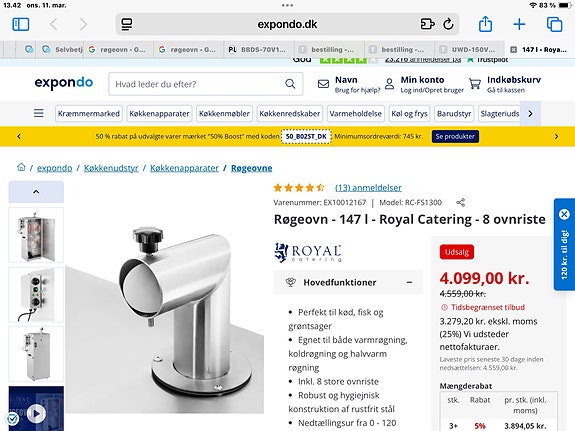The width and height of the screenshot is (575, 431).
Task: Open a new tab with plus icon
Action: point(519,25)
